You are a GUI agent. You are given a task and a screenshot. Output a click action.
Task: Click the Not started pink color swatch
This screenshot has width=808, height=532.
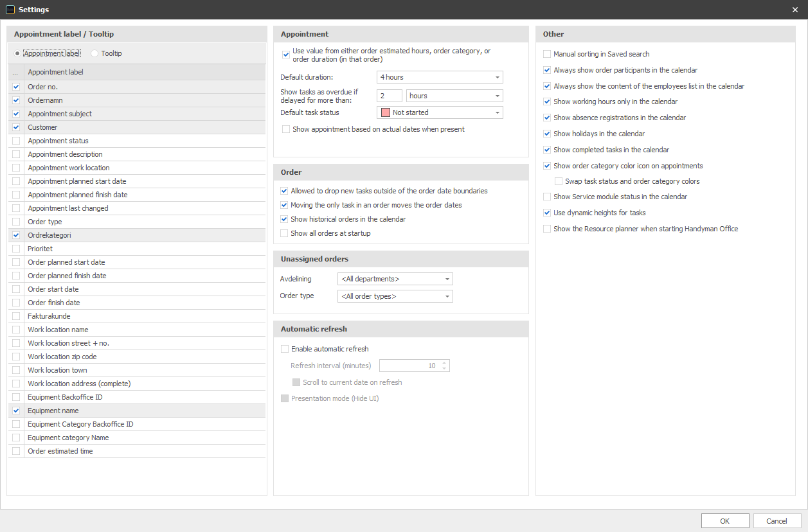point(386,112)
